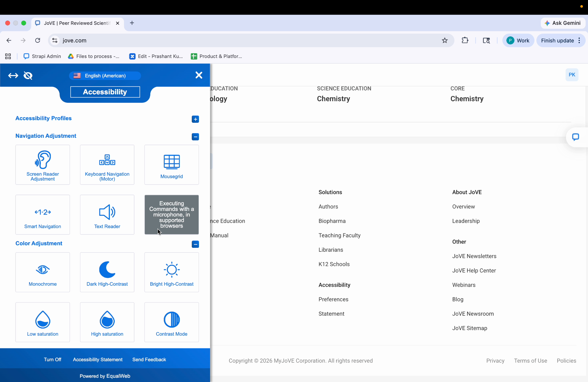Open the Biopharma footer link
Viewport: 588px width, 382px height.
[332, 221]
